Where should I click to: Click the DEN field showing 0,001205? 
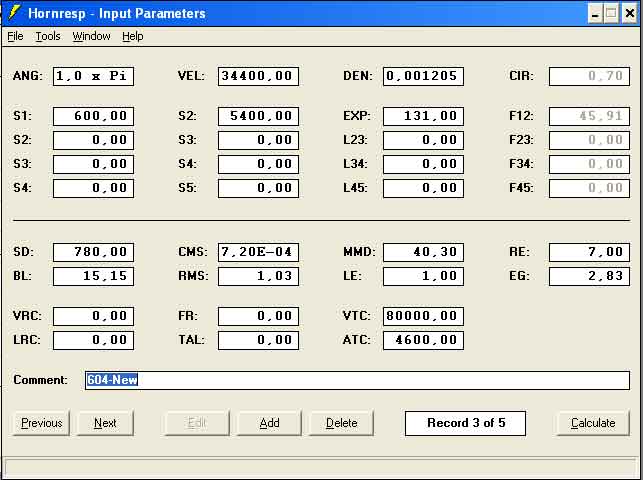pyautogui.click(x=423, y=76)
